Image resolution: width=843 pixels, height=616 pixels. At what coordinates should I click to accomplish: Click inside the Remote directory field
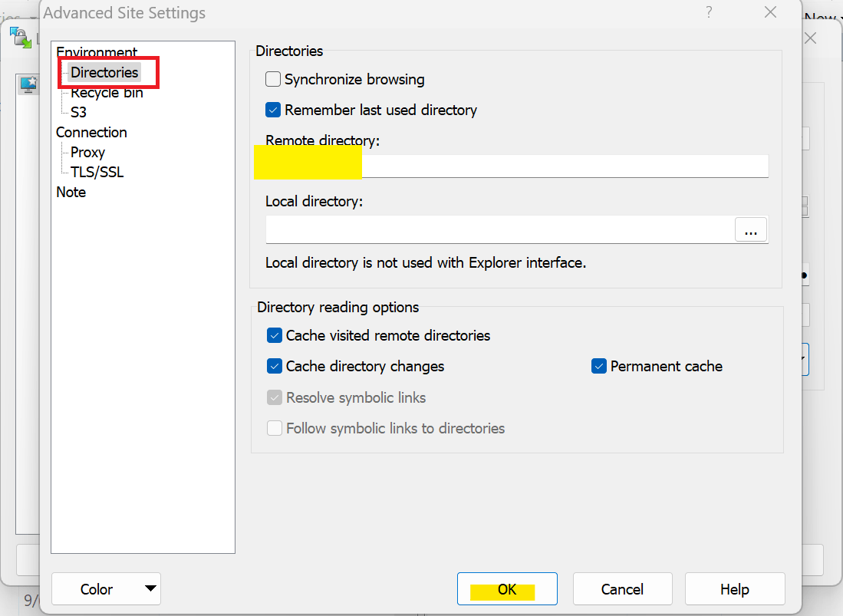[563, 166]
